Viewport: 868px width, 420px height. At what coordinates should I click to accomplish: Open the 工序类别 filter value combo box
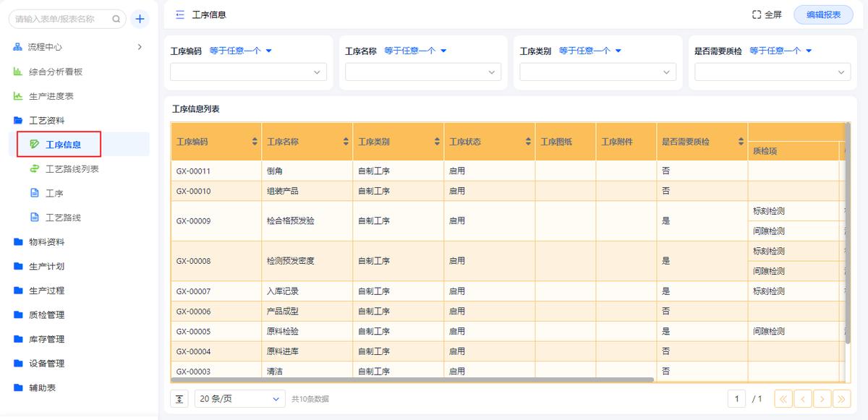[597, 72]
